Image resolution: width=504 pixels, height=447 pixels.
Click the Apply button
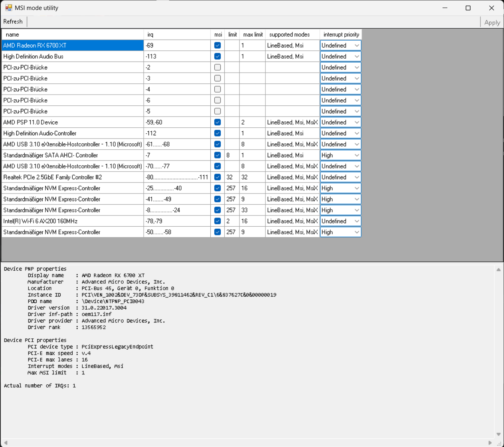point(492,22)
